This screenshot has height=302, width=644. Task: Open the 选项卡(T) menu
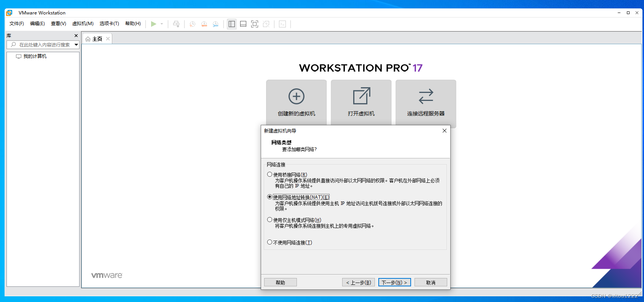click(109, 24)
